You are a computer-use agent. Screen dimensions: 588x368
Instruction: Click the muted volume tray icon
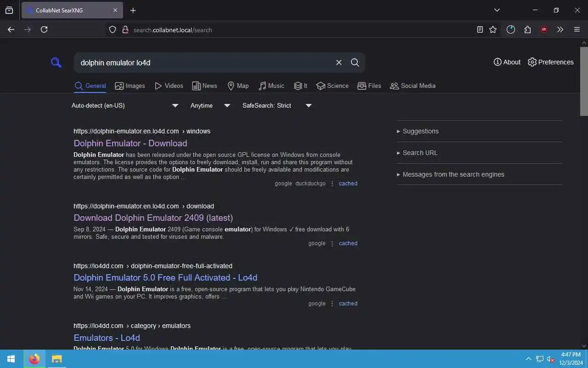(x=550, y=359)
